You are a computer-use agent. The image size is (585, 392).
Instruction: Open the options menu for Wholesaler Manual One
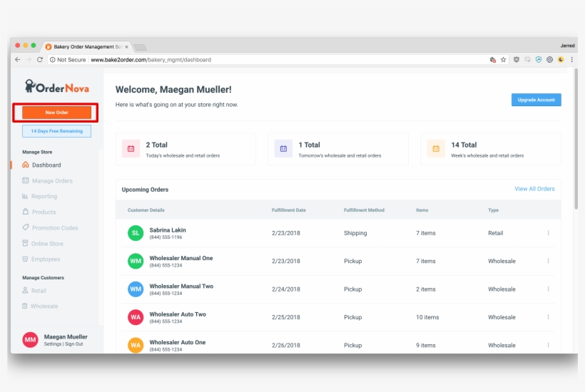point(548,261)
